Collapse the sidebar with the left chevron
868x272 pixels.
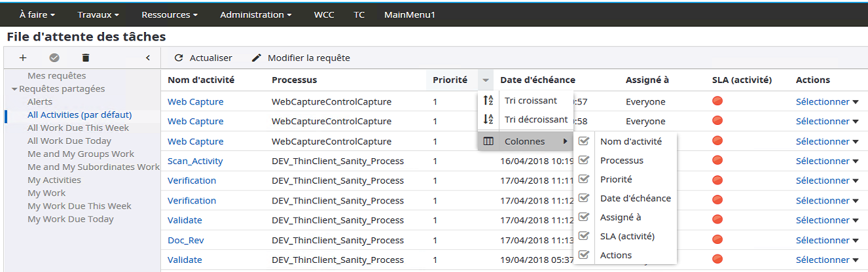(148, 58)
